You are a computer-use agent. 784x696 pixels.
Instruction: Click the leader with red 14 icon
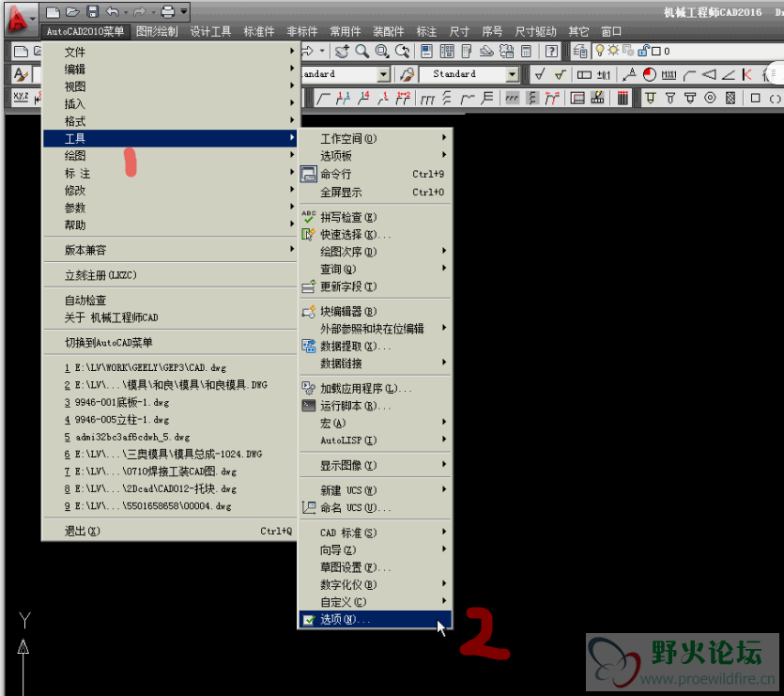[363, 98]
